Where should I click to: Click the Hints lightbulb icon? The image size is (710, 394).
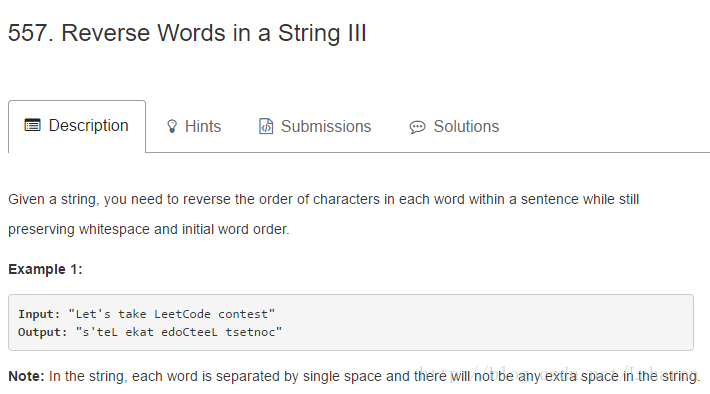pos(172,126)
